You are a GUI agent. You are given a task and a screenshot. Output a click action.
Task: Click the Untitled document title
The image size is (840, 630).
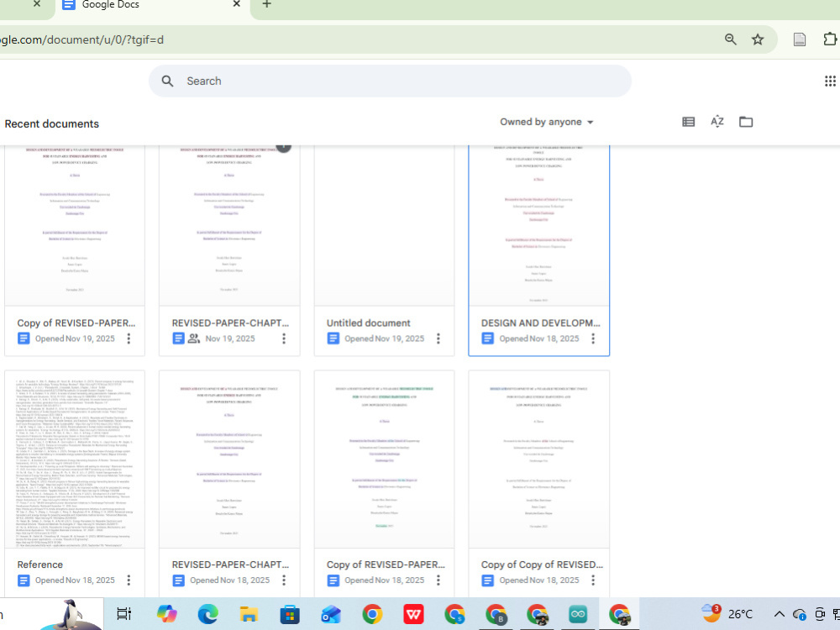(x=369, y=323)
